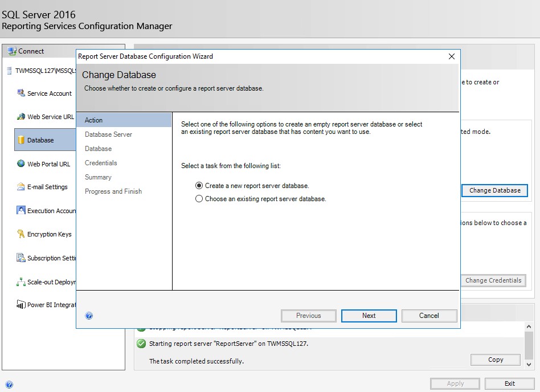The image size is (540, 392).
Task: Click the E-mail Settings envelope icon
Action: (21, 187)
